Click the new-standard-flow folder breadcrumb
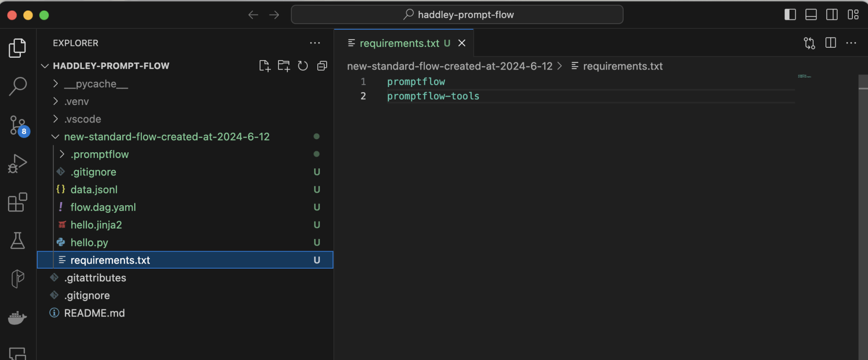 pos(449,66)
